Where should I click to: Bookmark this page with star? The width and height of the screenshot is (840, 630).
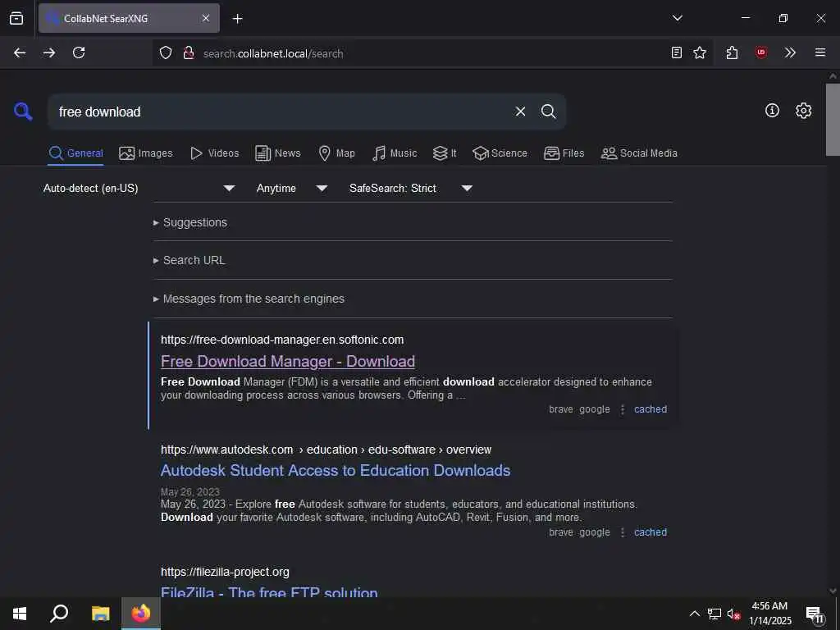[700, 52]
